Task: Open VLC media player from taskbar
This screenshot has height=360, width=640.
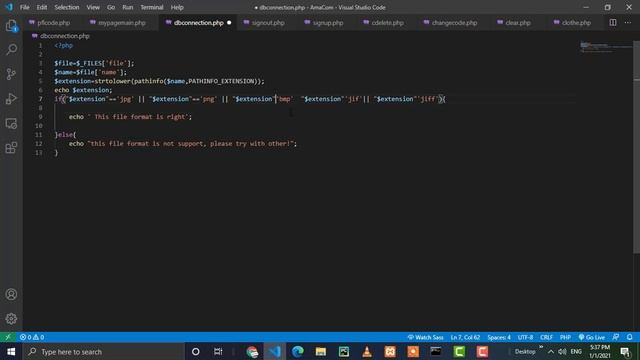Action: pos(367,351)
